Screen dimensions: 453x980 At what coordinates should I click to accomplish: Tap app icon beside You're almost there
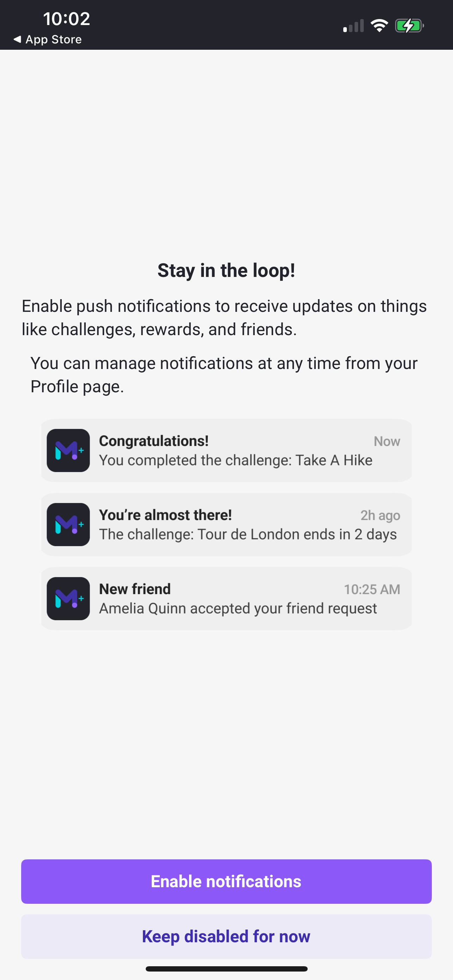pyautogui.click(x=68, y=525)
